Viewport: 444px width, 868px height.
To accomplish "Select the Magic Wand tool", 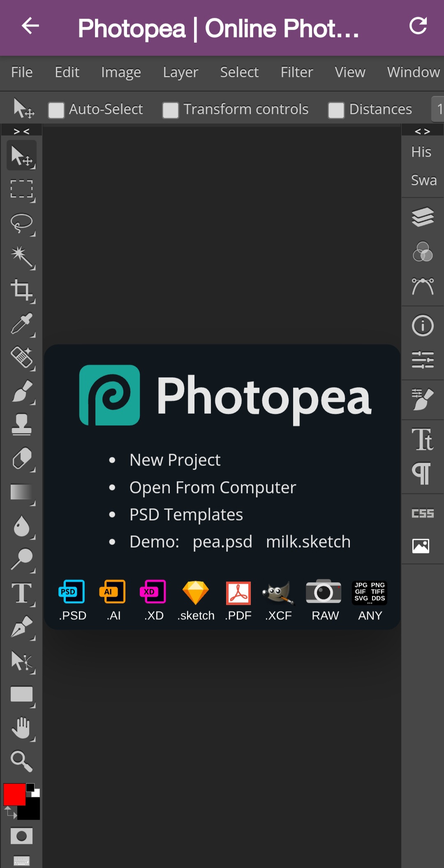I will (x=21, y=257).
